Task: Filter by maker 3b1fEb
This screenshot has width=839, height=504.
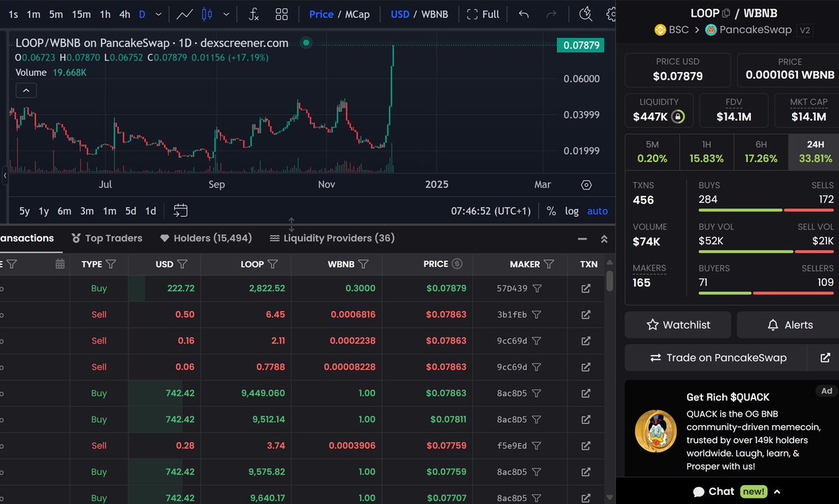Action: (x=536, y=315)
